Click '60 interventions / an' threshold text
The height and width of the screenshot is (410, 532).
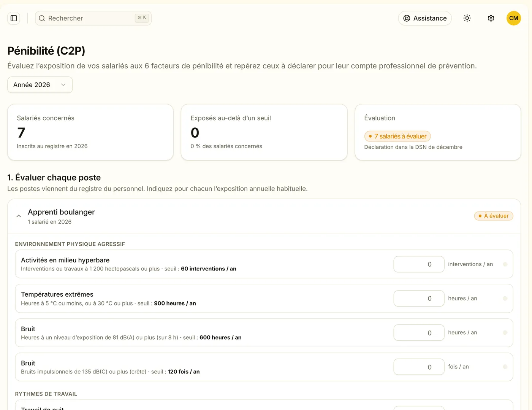click(209, 269)
